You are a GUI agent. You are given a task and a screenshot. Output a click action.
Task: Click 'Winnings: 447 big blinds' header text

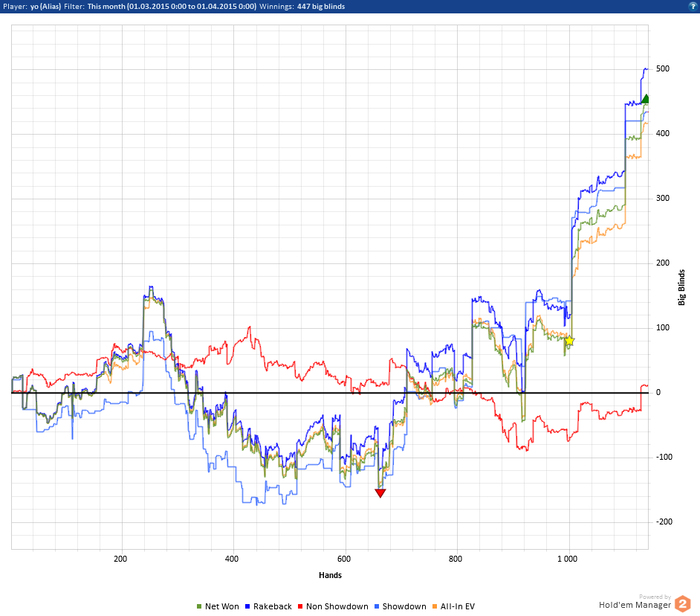pyautogui.click(x=302, y=6)
